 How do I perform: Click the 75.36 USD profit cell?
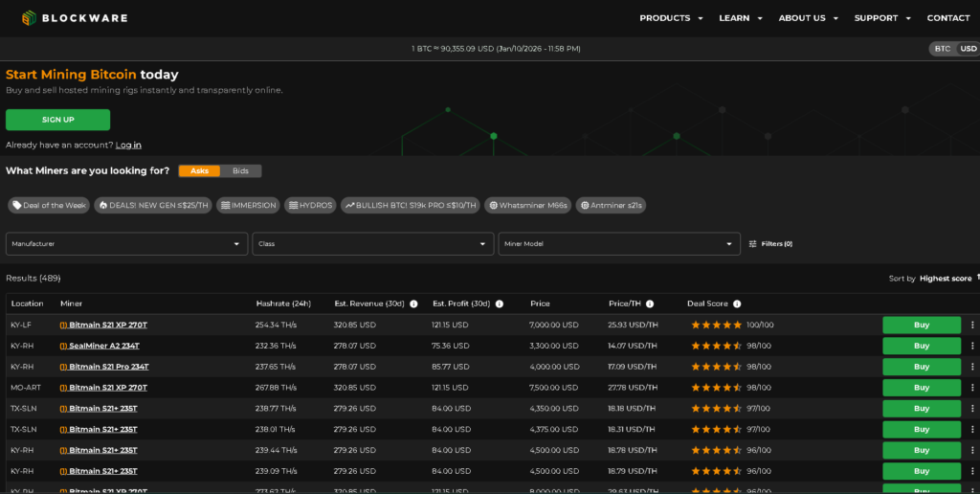pyautogui.click(x=450, y=346)
